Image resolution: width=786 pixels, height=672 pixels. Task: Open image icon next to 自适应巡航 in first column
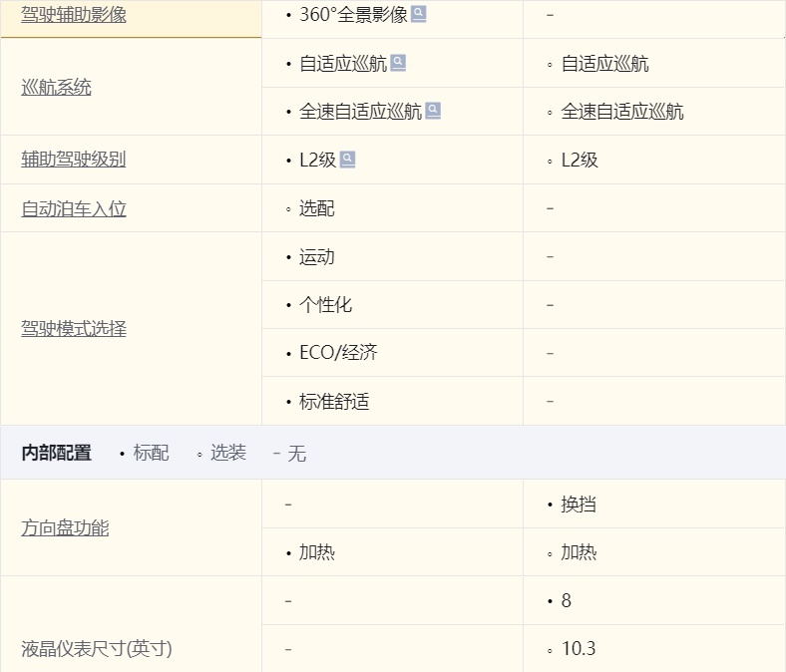[x=398, y=63]
